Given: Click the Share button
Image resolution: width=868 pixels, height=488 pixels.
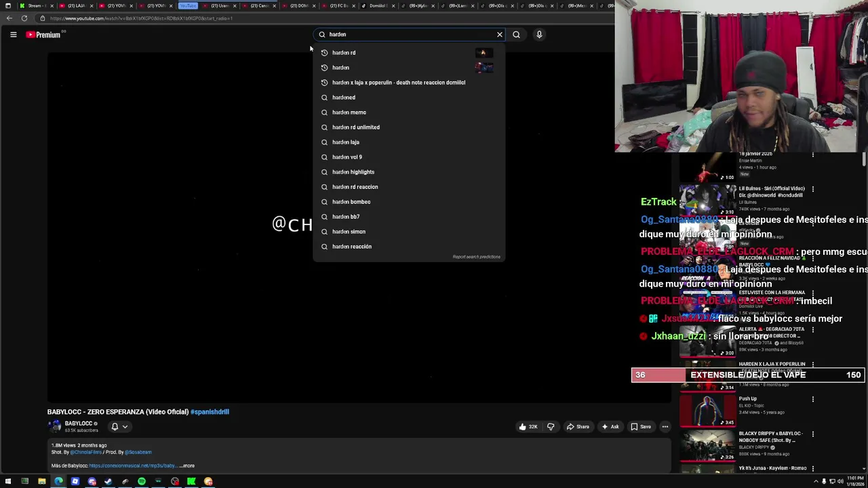Looking at the screenshot, I should point(578,427).
